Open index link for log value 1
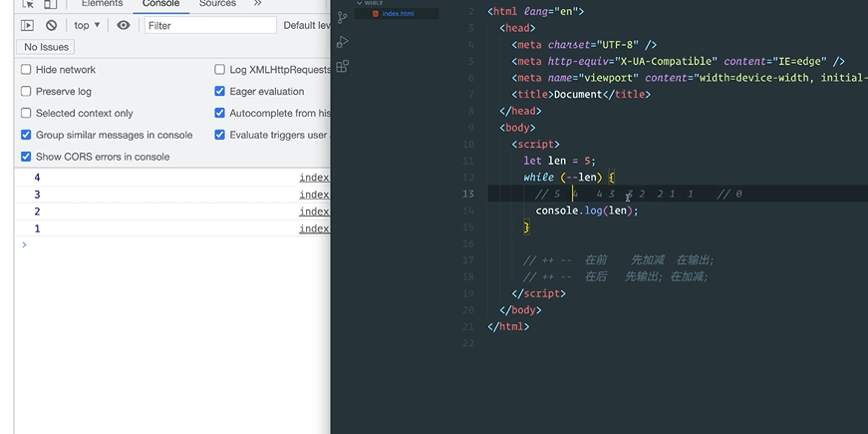Image resolution: width=868 pixels, height=434 pixels. [x=315, y=228]
